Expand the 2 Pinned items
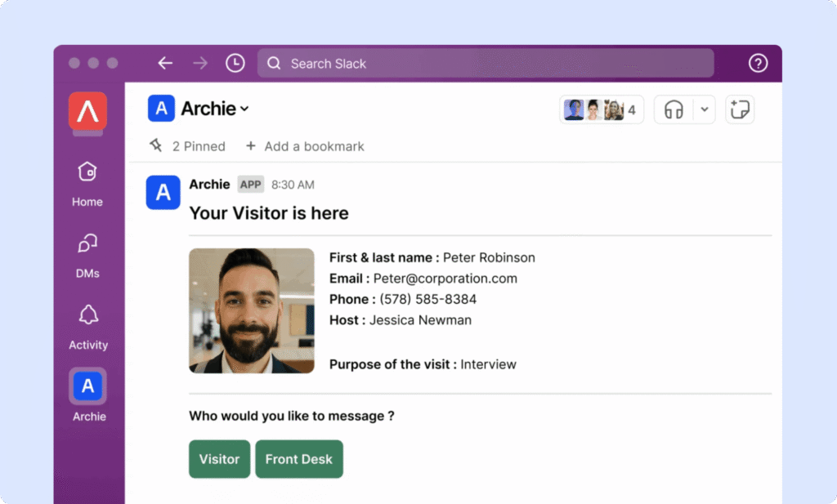The image size is (837, 504). click(186, 145)
